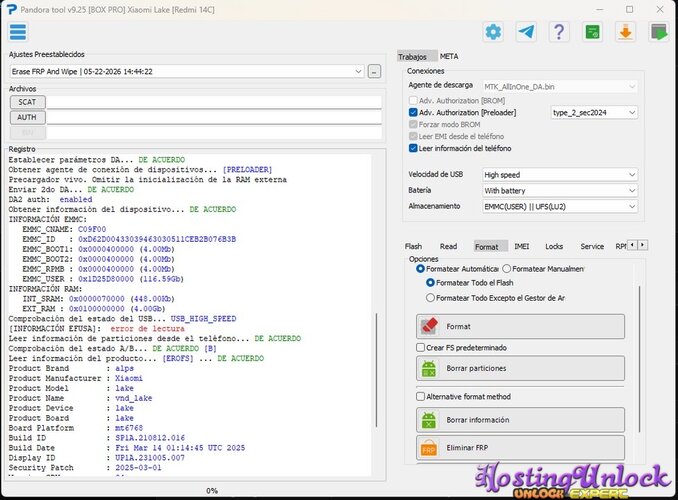Screen dimensions: 678x500
Task: Open type_2_sec2024 authorization dropdown
Action: pyautogui.click(x=594, y=112)
